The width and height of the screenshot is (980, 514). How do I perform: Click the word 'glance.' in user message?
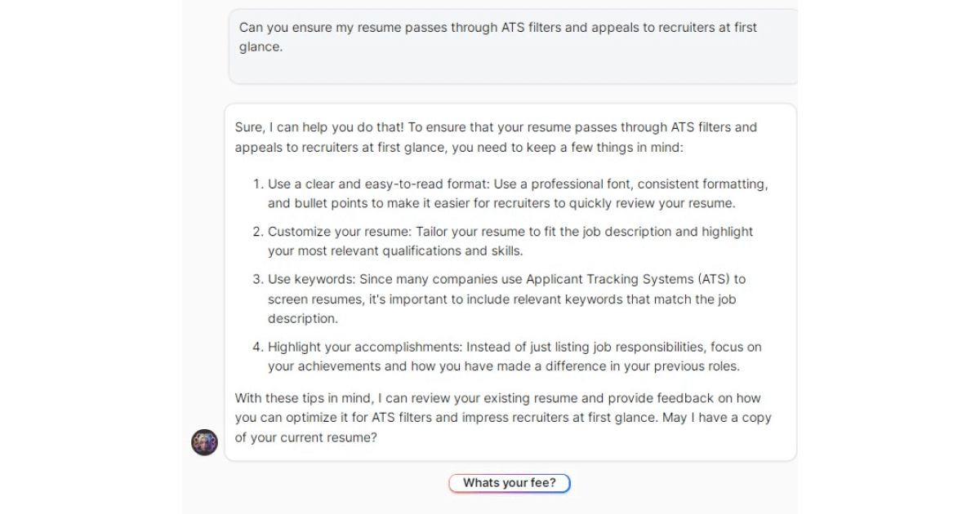point(261,47)
